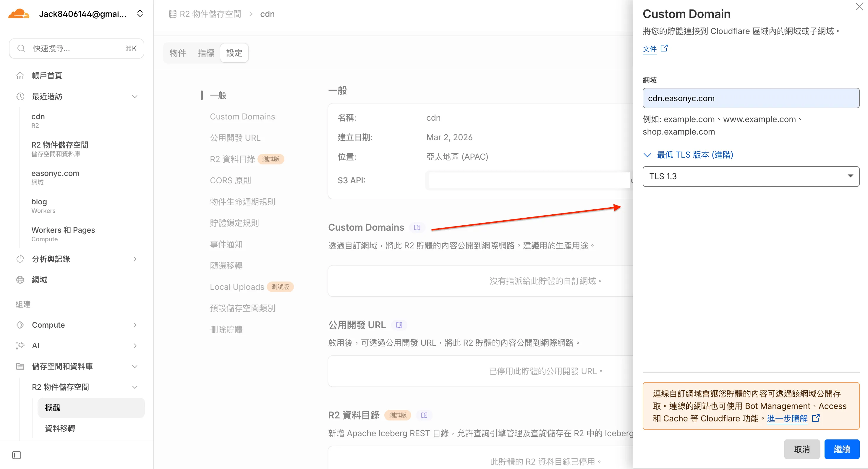Open docs icon beside 公用開發 URL heading
Viewport: 868px width, 469px height.
[399, 325]
